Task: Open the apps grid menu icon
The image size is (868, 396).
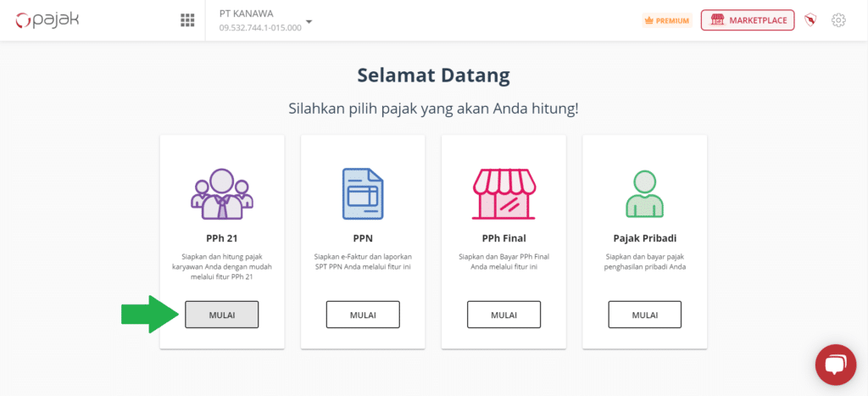Action: coord(187,21)
